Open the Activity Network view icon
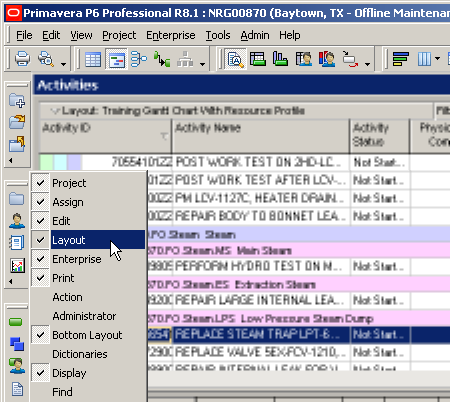Image resolution: width=450 pixels, height=402 pixels. pyautogui.click(x=139, y=60)
